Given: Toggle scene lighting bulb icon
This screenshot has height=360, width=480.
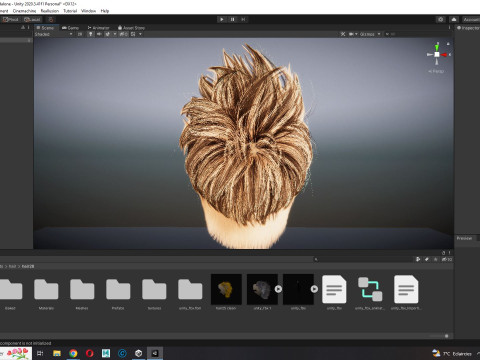Looking at the screenshot, I should point(90,34).
